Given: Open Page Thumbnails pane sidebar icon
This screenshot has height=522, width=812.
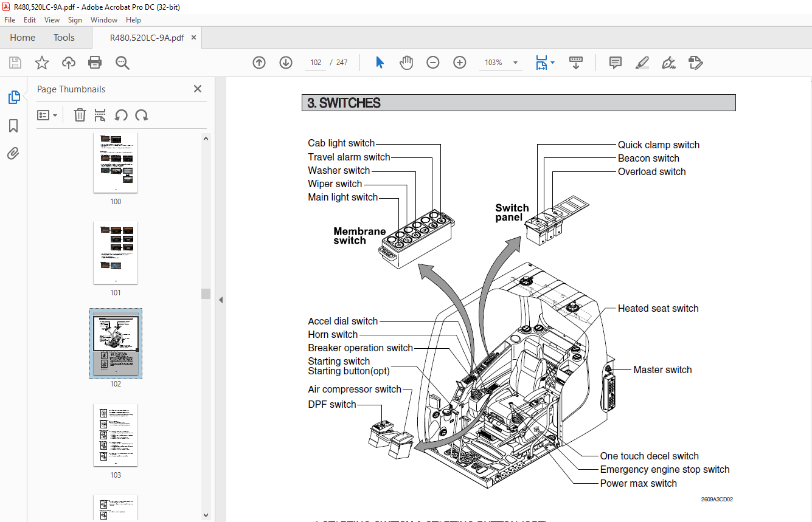Looking at the screenshot, I should (x=13, y=97).
